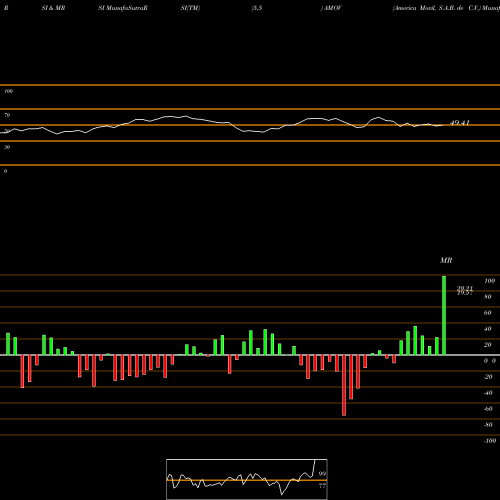500x500 pixels.
Task: Click the 'SI(TM)' header label
Action: pos(190,8)
